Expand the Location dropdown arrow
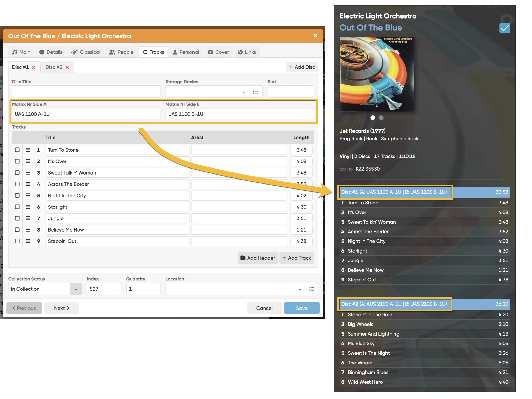The image size is (532, 399). click(300, 289)
